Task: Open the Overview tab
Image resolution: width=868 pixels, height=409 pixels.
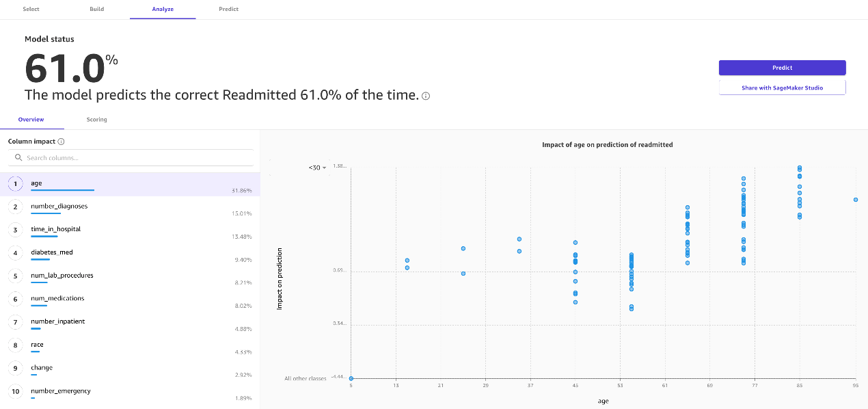Action: (x=31, y=120)
